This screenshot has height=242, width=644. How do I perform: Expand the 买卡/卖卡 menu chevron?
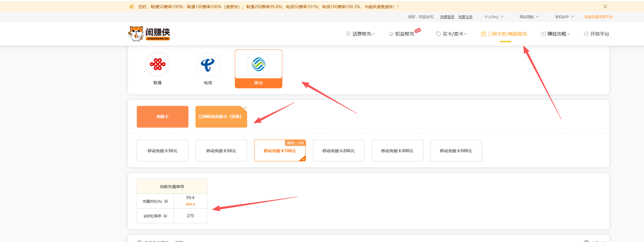click(x=466, y=34)
